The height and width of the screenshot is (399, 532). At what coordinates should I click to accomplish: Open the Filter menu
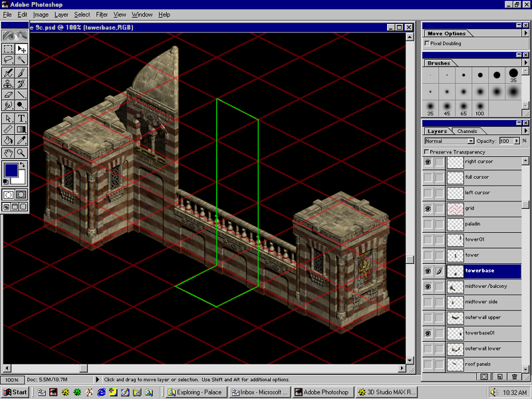(102, 15)
